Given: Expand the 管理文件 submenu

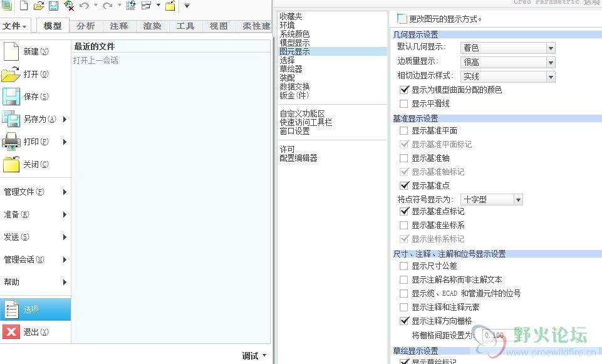Looking at the screenshot, I should [x=65, y=192].
